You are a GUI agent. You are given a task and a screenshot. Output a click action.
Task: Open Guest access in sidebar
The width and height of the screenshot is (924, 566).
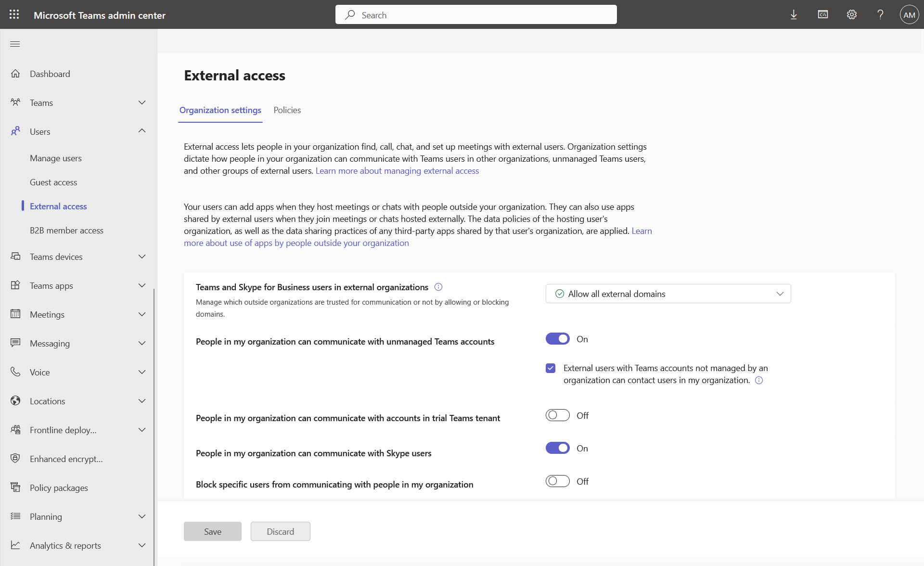(x=53, y=182)
